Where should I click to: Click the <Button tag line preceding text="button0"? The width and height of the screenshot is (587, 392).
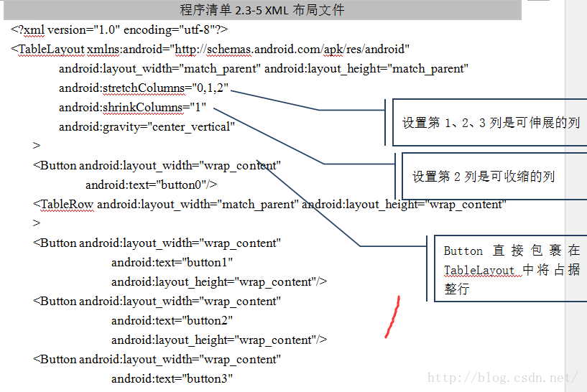point(157,166)
